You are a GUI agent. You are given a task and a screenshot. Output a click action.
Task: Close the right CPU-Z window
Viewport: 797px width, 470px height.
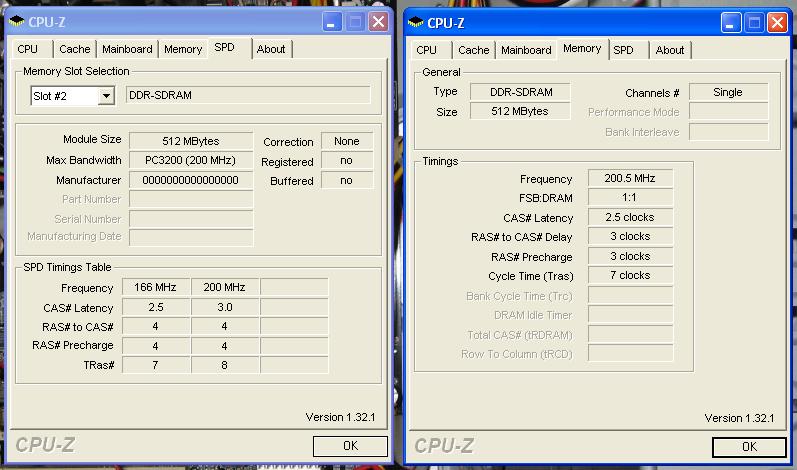pos(777,23)
